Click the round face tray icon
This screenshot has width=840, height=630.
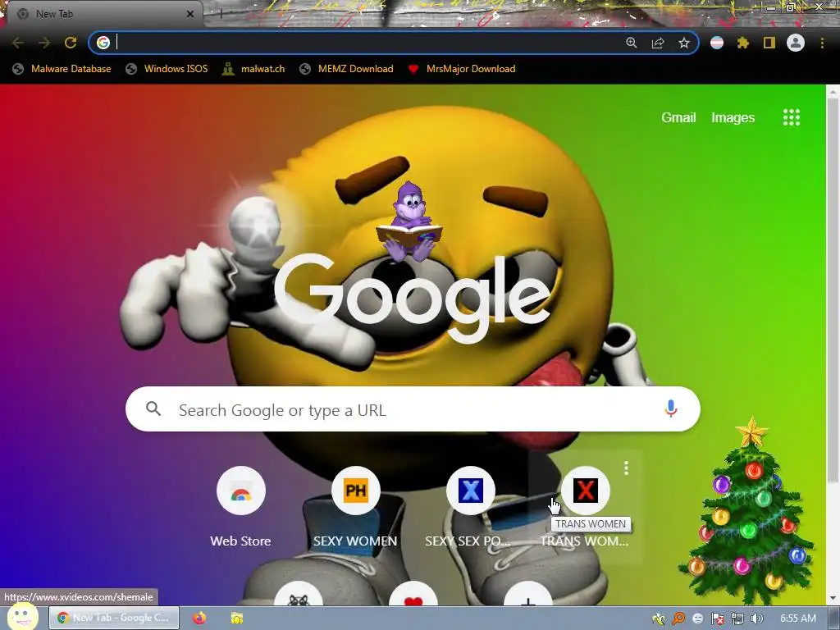(697, 619)
